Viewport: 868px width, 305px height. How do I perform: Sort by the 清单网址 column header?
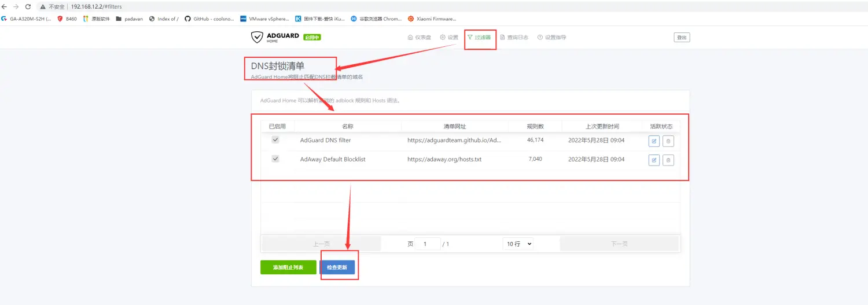tap(455, 126)
